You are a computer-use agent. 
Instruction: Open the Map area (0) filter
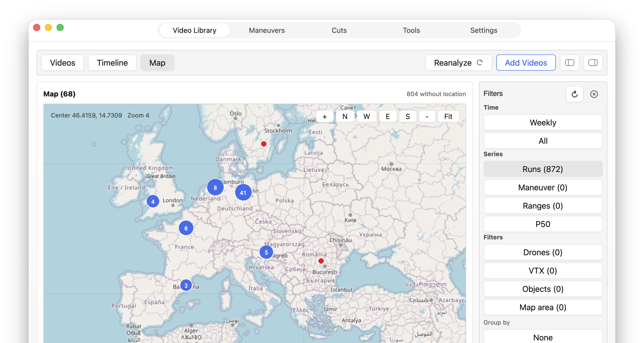tap(543, 307)
